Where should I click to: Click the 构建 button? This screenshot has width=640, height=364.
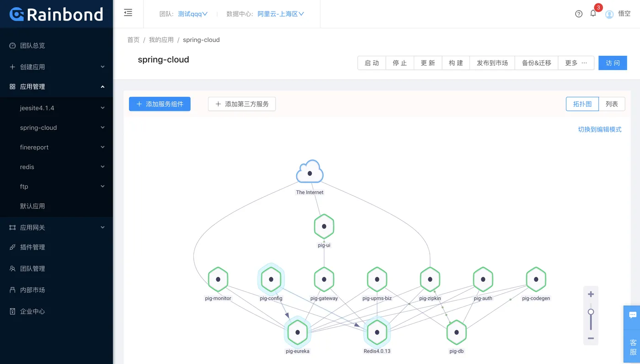[x=456, y=63]
